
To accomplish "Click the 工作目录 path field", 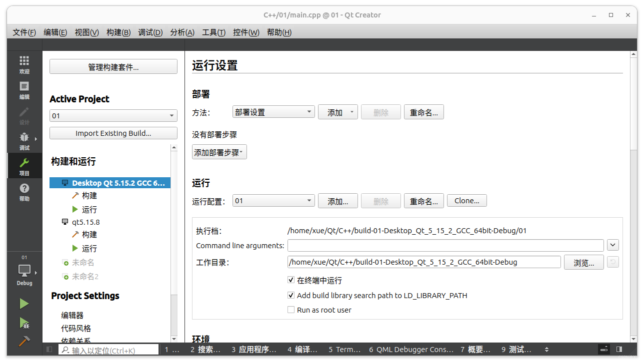I will pyautogui.click(x=424, y=262).
